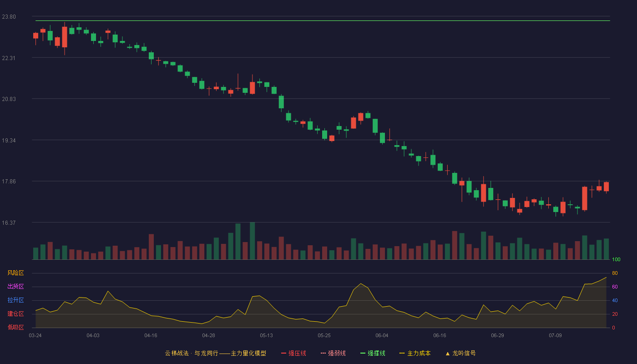Toggle the 主力成本 legend series
The height and width of the screenshot is (364, 637).
[415, 353]
